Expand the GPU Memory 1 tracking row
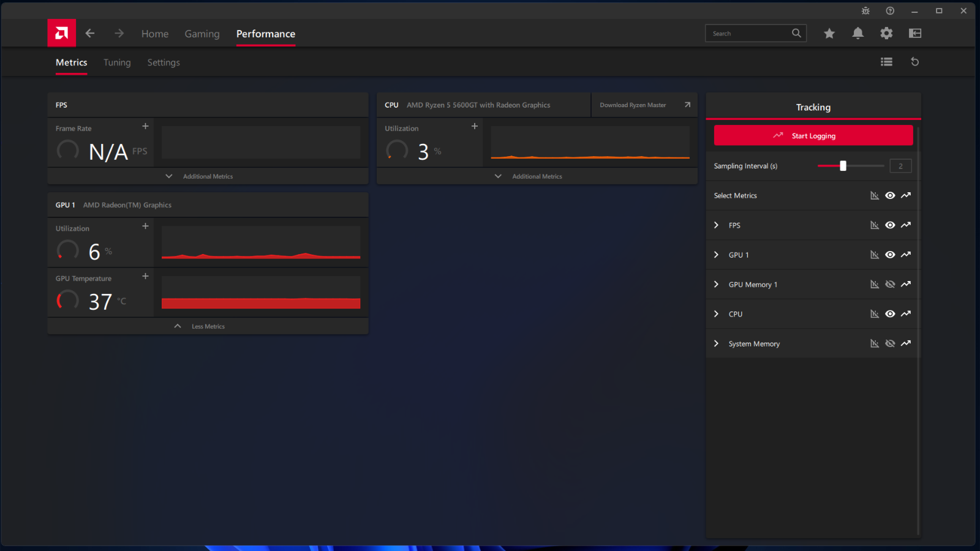 point(716,284)
